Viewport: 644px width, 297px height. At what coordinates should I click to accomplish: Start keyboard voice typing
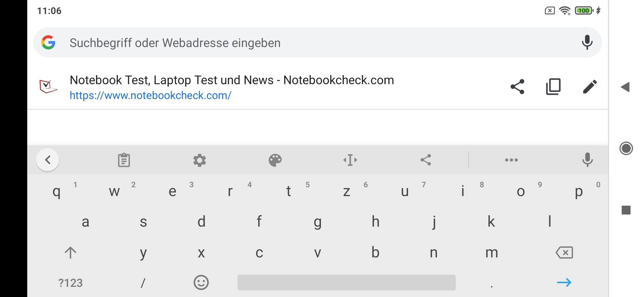point(587,160)
